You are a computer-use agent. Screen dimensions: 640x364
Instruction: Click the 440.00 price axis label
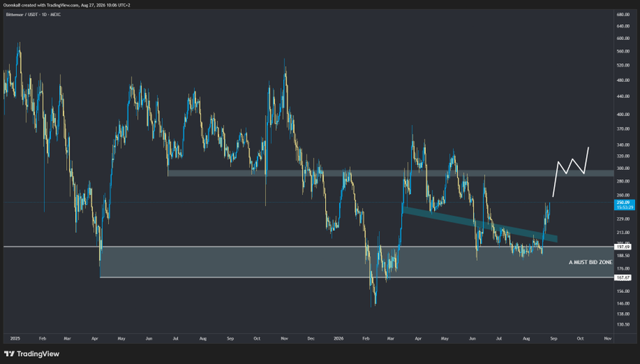(x=623, y=97)
